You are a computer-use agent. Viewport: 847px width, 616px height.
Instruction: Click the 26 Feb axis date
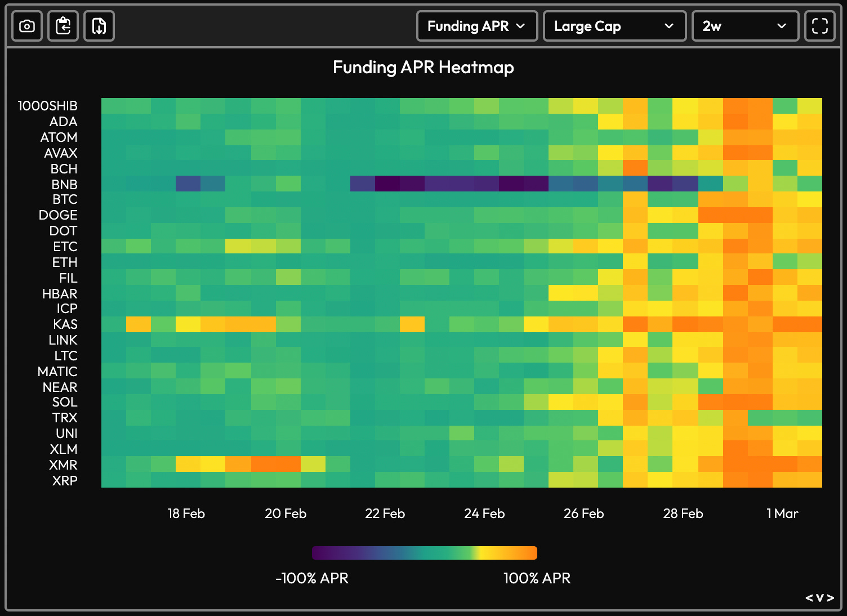pos(584,514)
